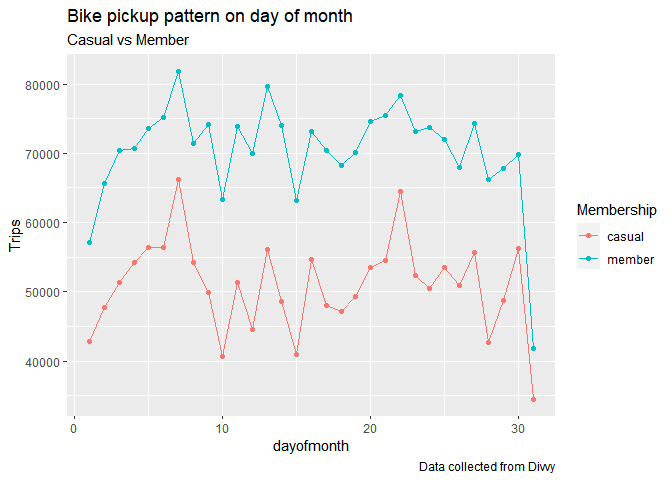Click the member point at day 13
The width and height of the screenshot is (672, 480).
tap(267, 87)
